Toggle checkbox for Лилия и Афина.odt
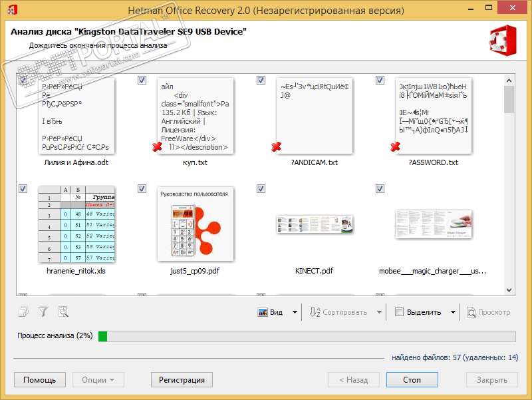 pos(23,81)
